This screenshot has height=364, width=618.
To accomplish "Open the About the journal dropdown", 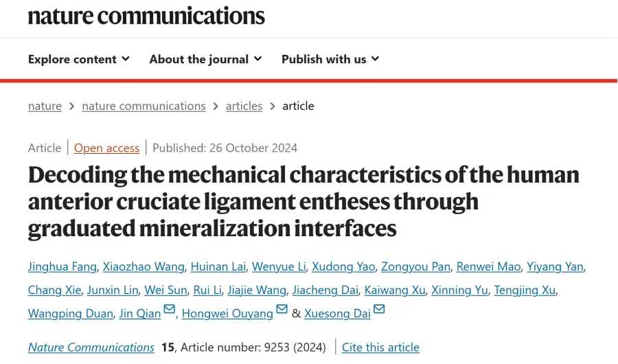I will pos(205,59).
